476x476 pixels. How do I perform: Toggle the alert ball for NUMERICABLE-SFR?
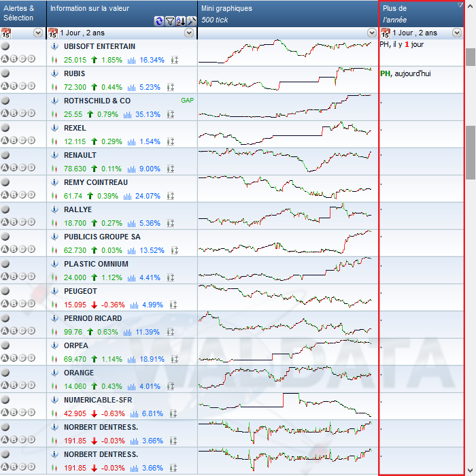[5, 400]
